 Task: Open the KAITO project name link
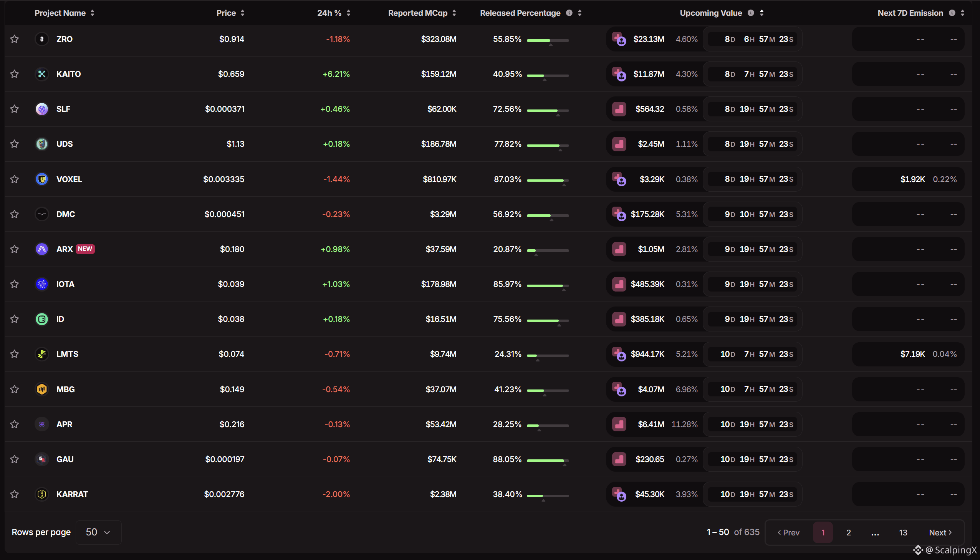pos(68,74)
